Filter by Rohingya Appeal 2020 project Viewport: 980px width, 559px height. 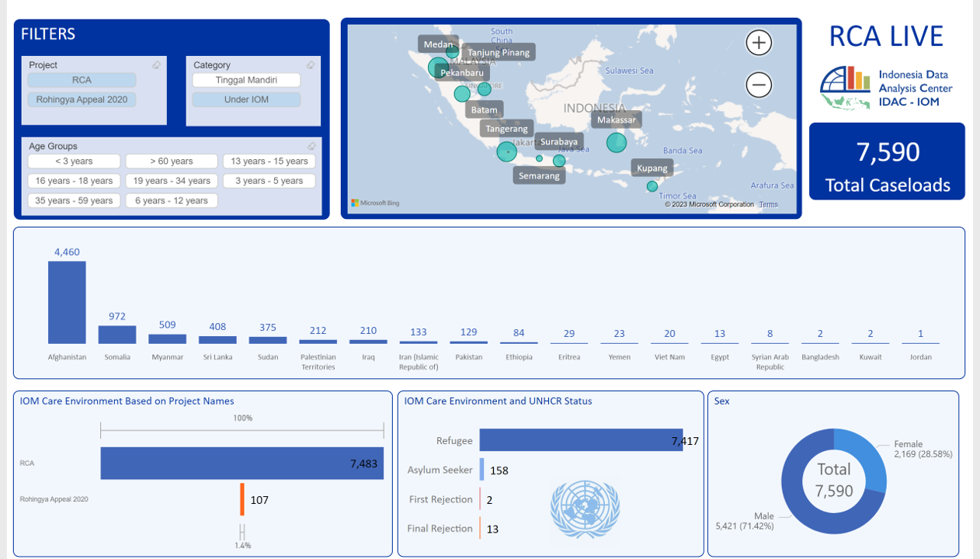(82, 99)
